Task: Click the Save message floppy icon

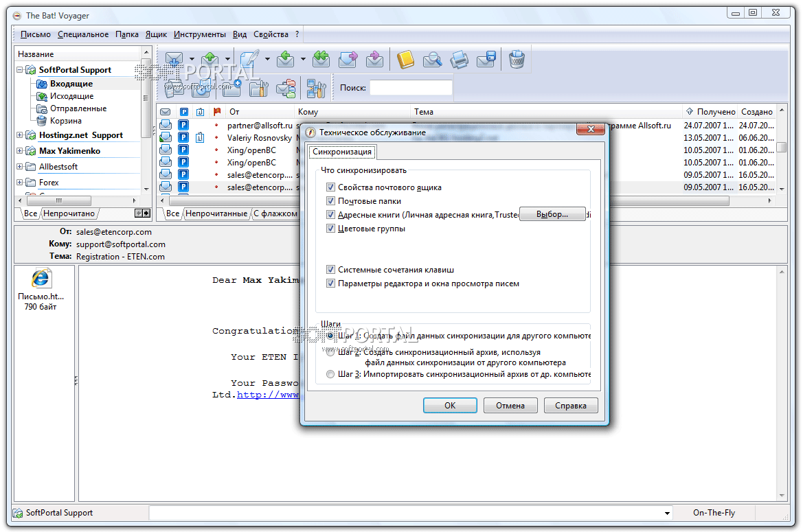Action: click(486, 60)
